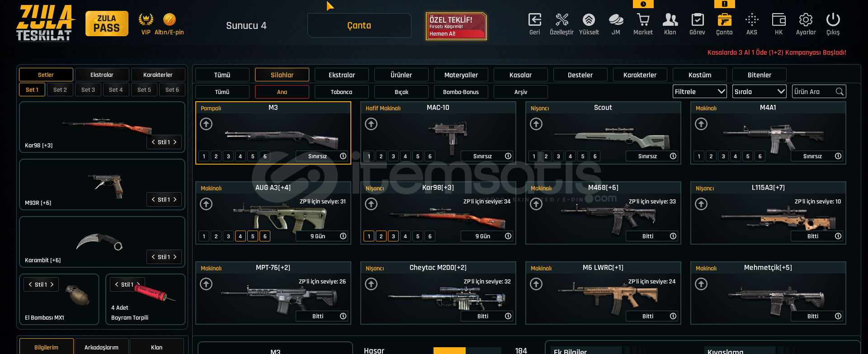Toggle set slot 5 on Kar98[+3] card

pos(418,236)
